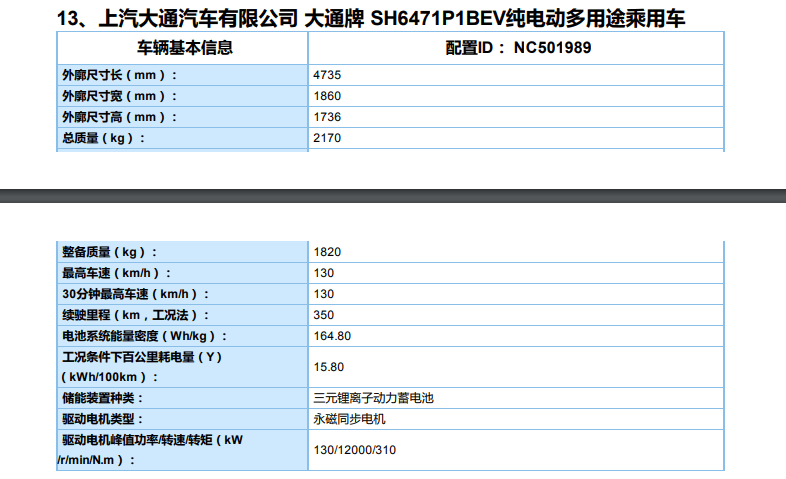The height and width of the screenshot is (479, 786).
Task: Click the value '永磁同步电机'
Action: tap(349, 419)
